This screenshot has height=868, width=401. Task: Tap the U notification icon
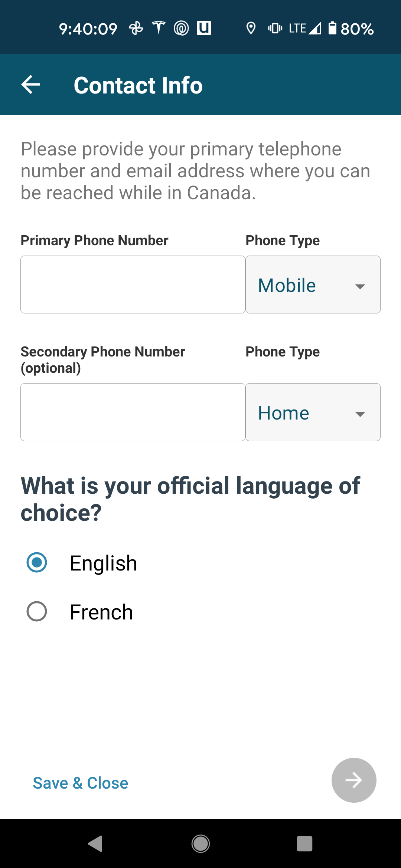(204, 28)
